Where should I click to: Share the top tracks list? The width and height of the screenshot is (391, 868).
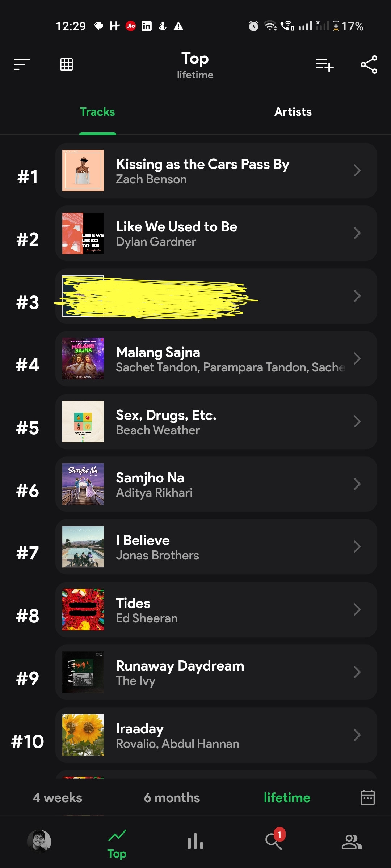click(369, 65)
